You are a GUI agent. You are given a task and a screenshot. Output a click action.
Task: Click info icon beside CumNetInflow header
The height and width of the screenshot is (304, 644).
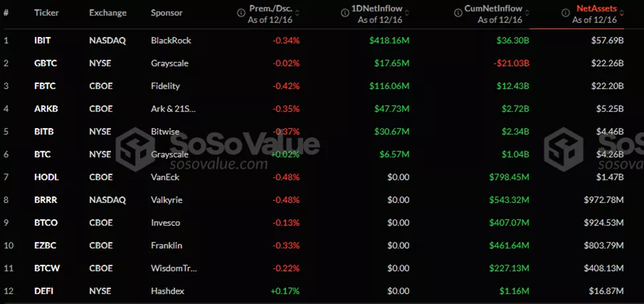coord(458,12)
